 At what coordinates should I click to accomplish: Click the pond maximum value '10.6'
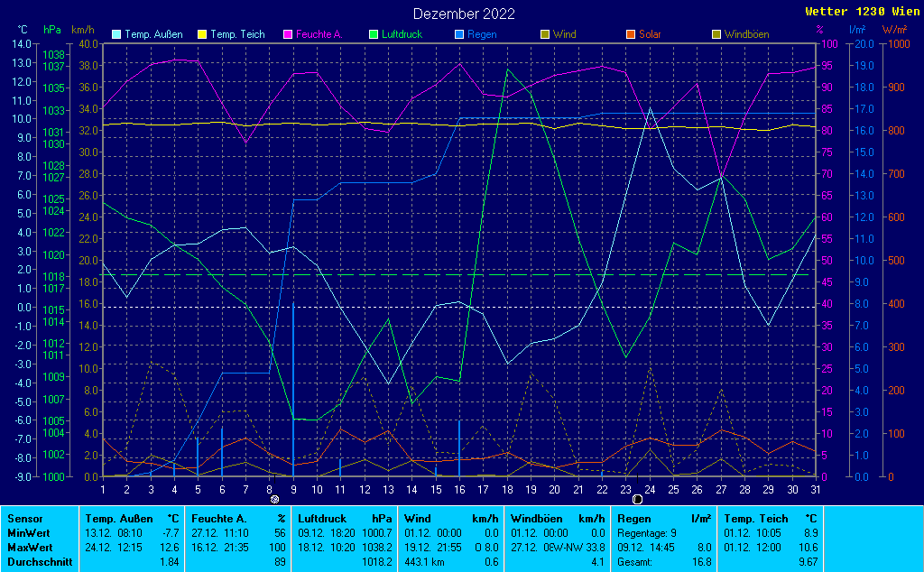click(808, 548)
